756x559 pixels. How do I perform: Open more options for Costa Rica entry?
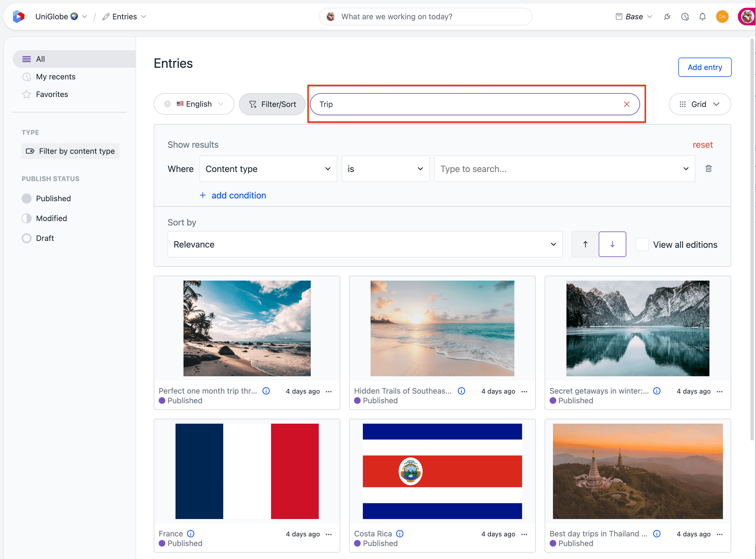524,534
